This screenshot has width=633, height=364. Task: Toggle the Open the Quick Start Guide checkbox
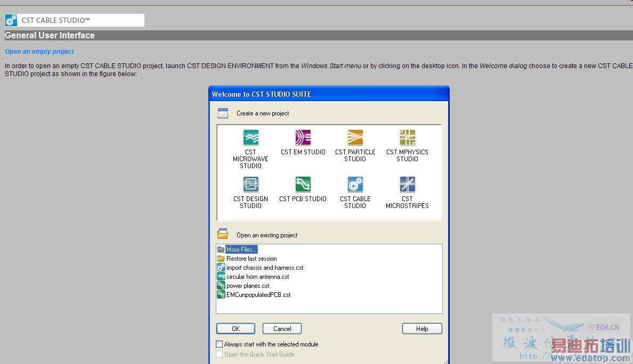(x=219, y=354)
